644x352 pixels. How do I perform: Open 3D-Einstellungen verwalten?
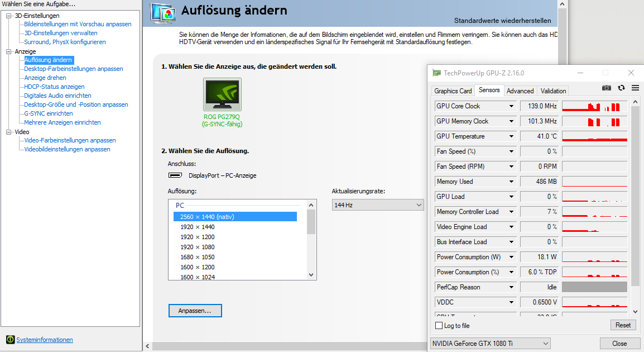[61, 33]
